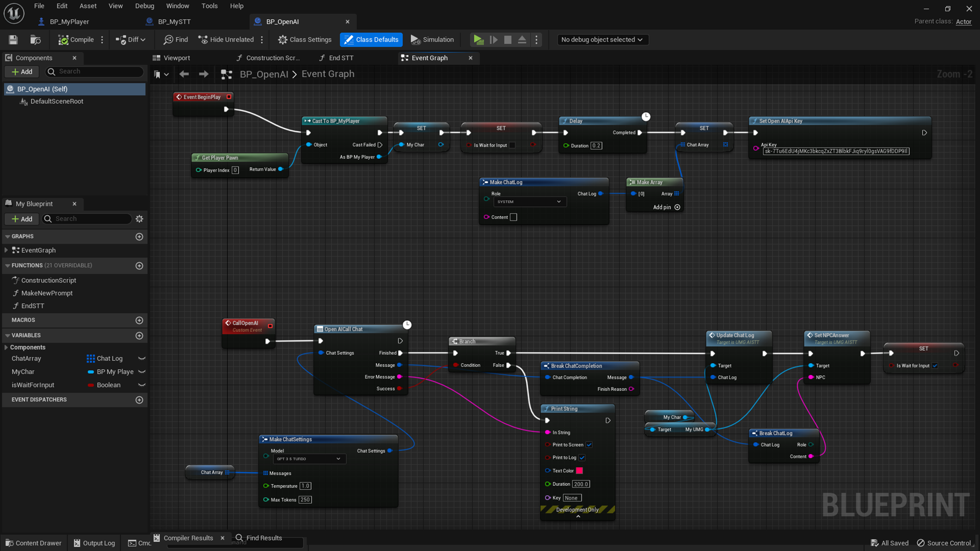Uncheck Print to Screen in Print String node
This screenshot has width=980, height=551.
(589, 445)
